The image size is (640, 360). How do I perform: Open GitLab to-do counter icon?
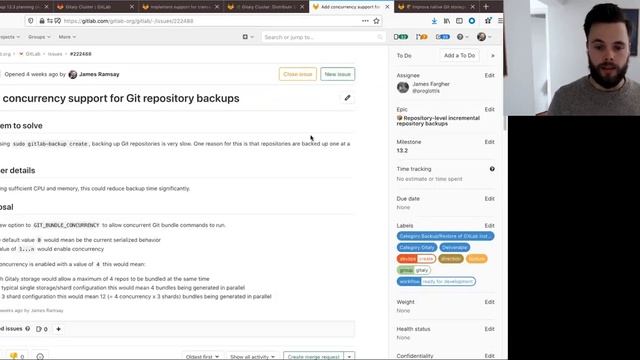pyautogui.click(x=442, y=37)
